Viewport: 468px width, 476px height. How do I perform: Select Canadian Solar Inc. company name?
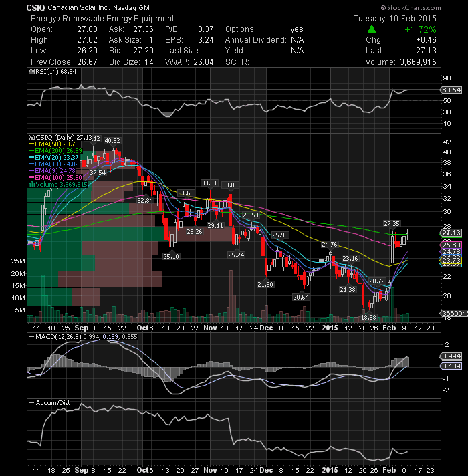[x=79, y=7]
